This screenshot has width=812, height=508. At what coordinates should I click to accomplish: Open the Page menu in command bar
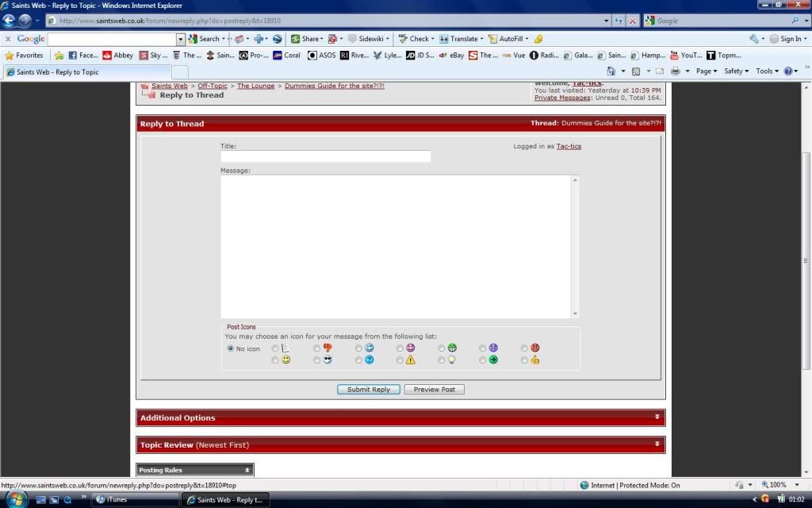706,71
